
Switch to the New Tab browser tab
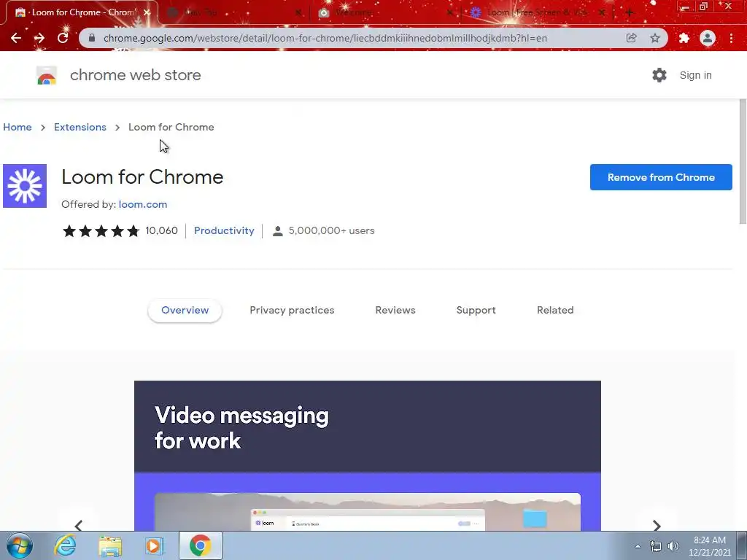(233, 13)
